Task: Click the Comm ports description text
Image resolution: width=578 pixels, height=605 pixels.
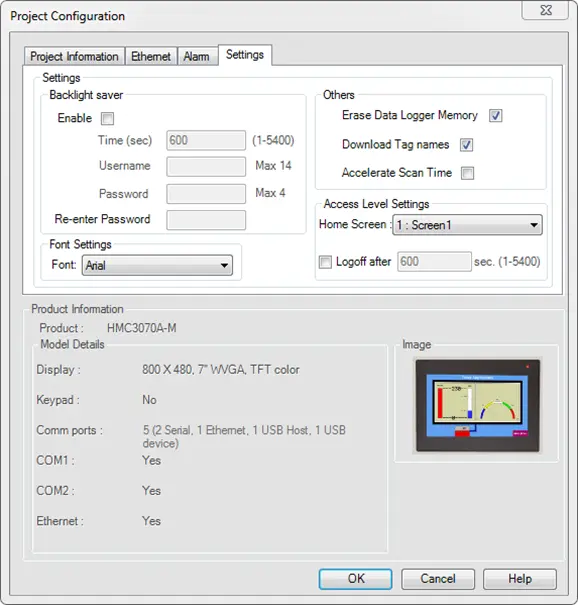Action: click(244, 436)
